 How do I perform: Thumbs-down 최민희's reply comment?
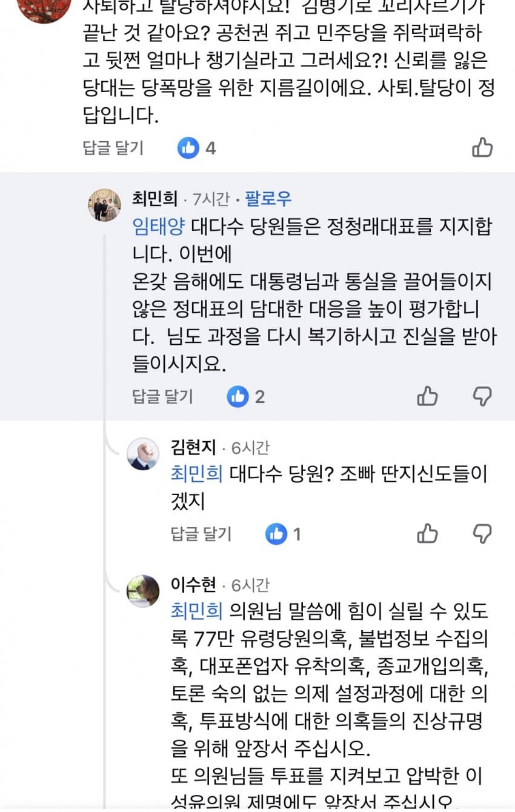click(482, 396)
